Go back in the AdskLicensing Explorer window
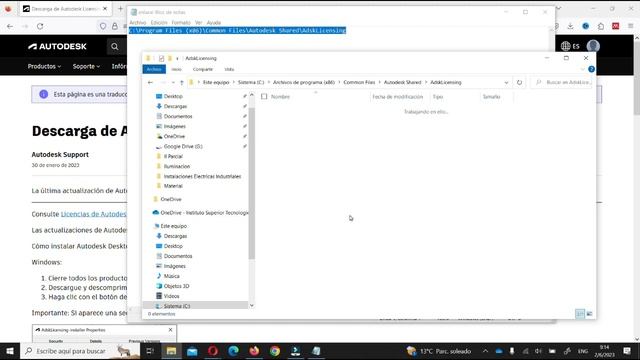This screenshot has height=360, width=640. tap(150, 82)
